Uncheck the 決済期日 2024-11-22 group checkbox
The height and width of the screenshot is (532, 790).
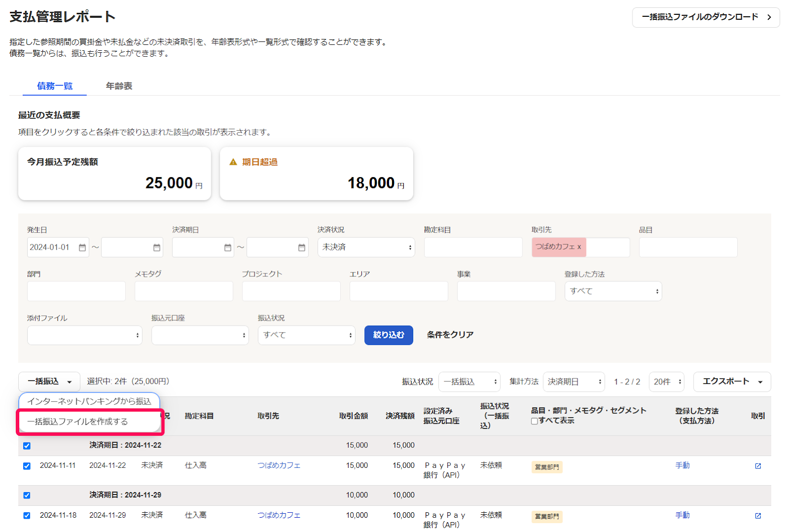[x=27, y=446]
